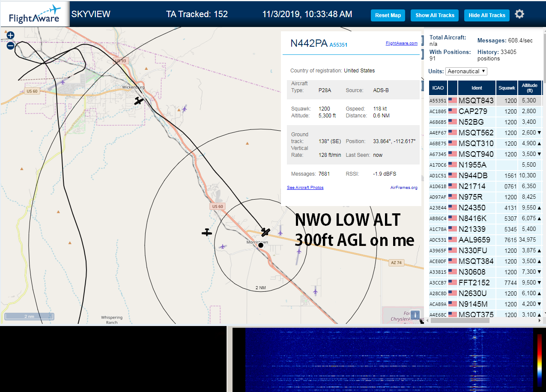Select N21339 in aircraft list

coord(472,229)
